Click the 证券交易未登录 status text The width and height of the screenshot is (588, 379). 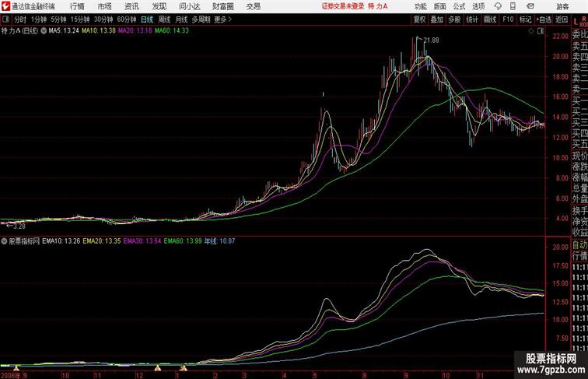click(343, 6)
